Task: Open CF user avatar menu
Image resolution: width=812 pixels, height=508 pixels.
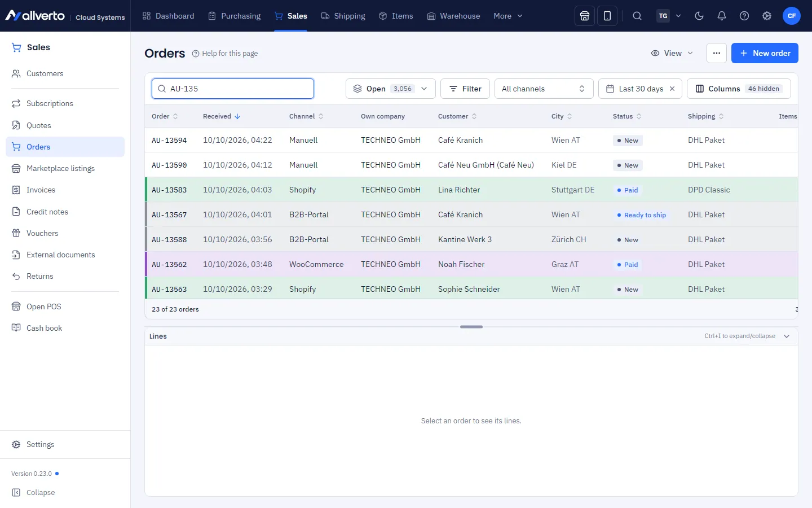Action: coord(792,16)
